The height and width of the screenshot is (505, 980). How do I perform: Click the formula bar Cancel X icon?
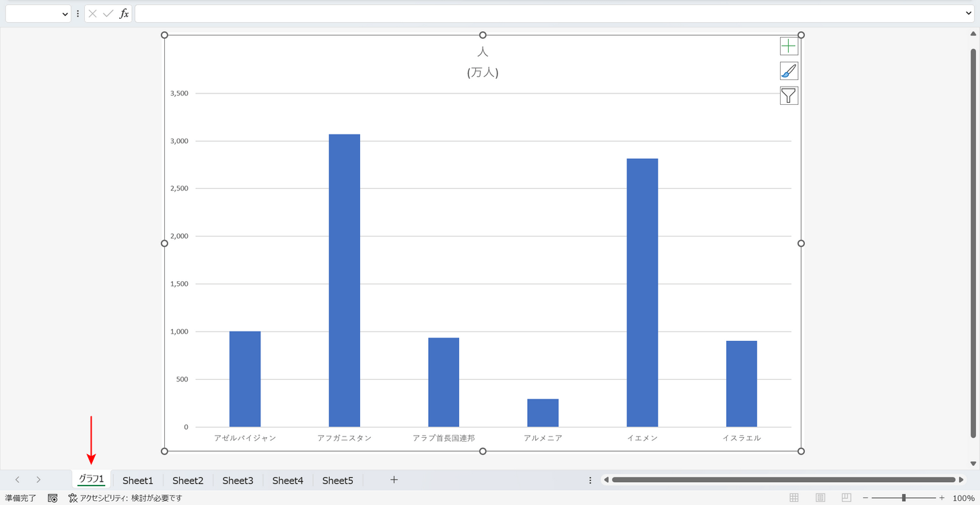point(93,13)
